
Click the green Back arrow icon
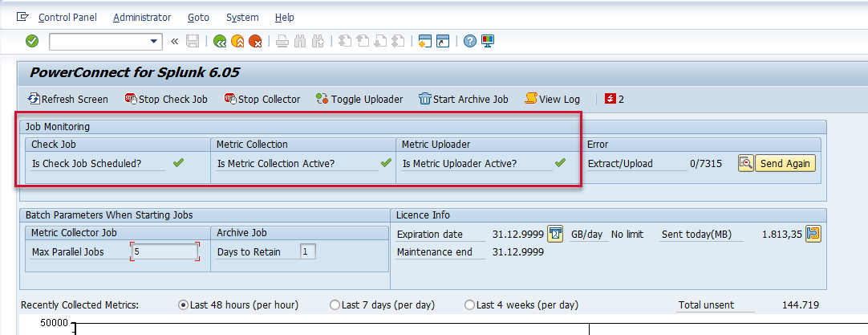pos(220,41)
